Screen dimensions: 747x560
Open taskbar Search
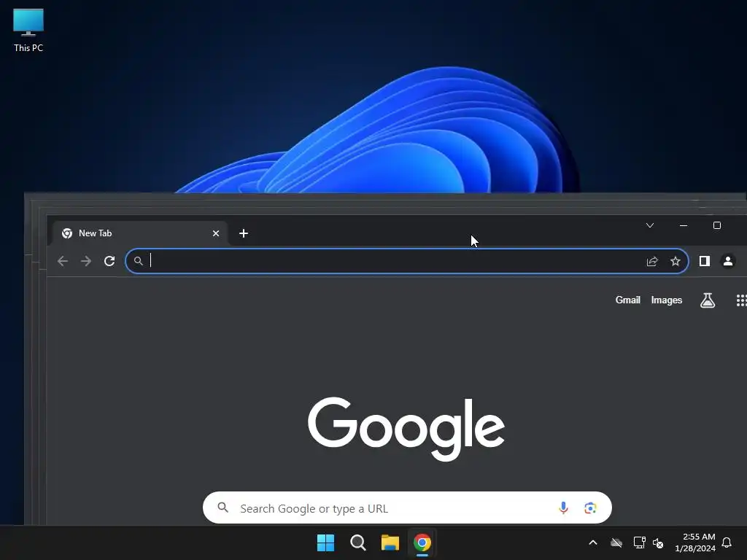[x=357, y=542]
